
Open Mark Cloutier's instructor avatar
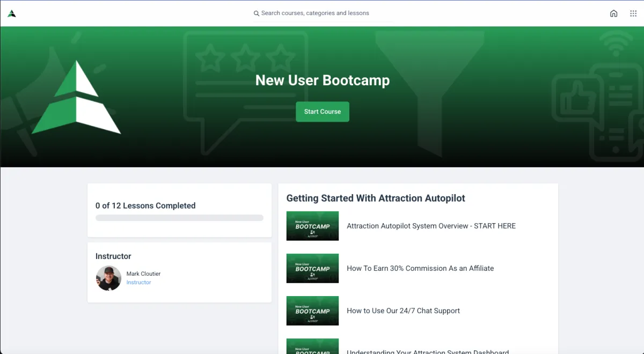coord(108,278)
